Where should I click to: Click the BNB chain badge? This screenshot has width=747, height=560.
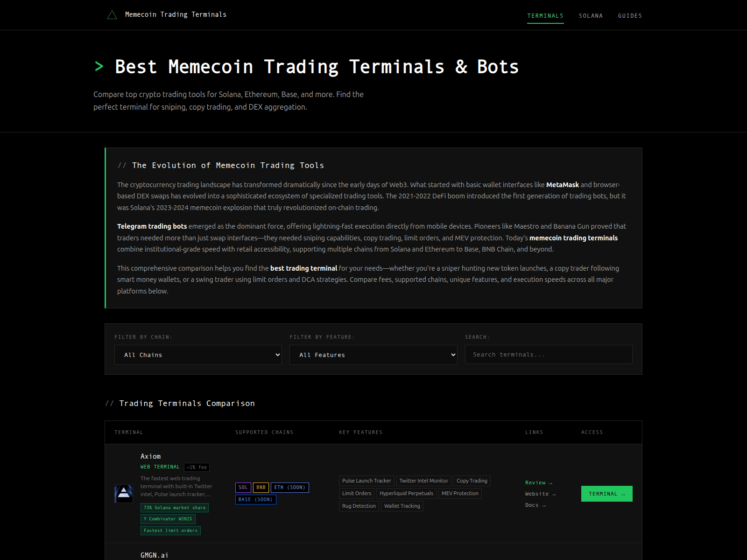(261, 487)
